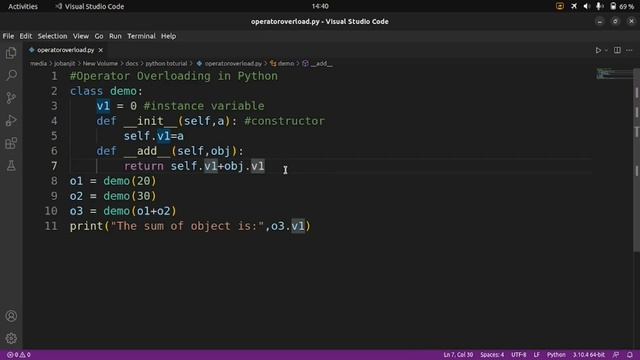Viewport: 640px width, 360px height.
Task: Open the feedback icon in status bar
Action: pyautogui.click(x=616, y=355)
